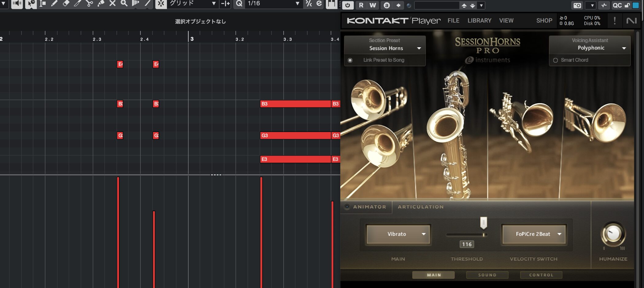Open Kontakt SHOP link
Screen dimensions: 644x288
pyautogui.click(x=544, y=21)
